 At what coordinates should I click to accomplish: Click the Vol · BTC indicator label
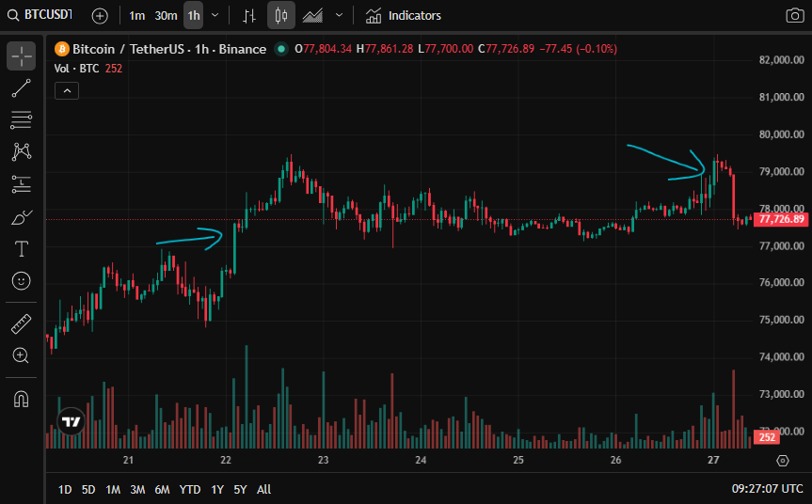(76, 69)
